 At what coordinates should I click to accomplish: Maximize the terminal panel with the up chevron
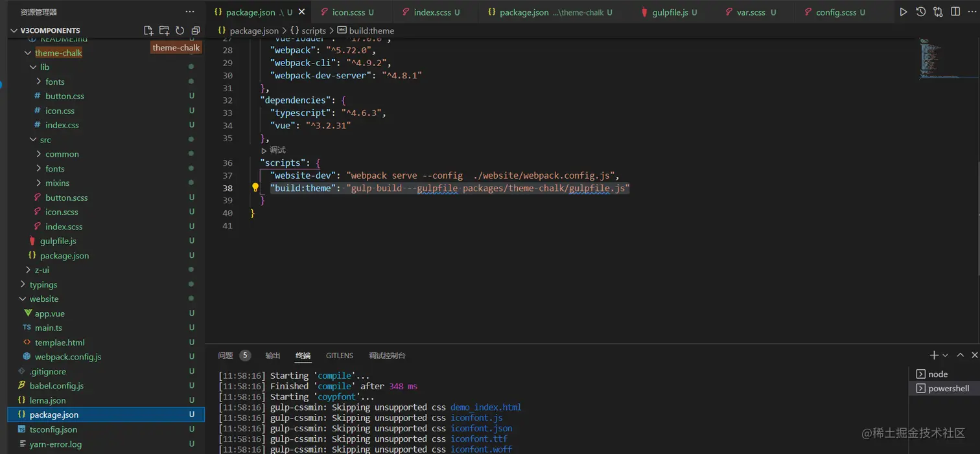pyautogui.click(x=961, y=355)
